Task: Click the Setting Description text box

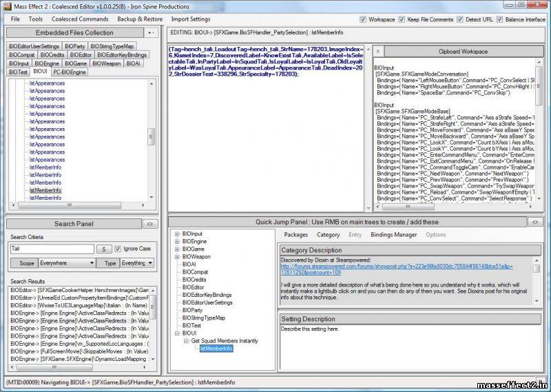Action: click(410, 347)
